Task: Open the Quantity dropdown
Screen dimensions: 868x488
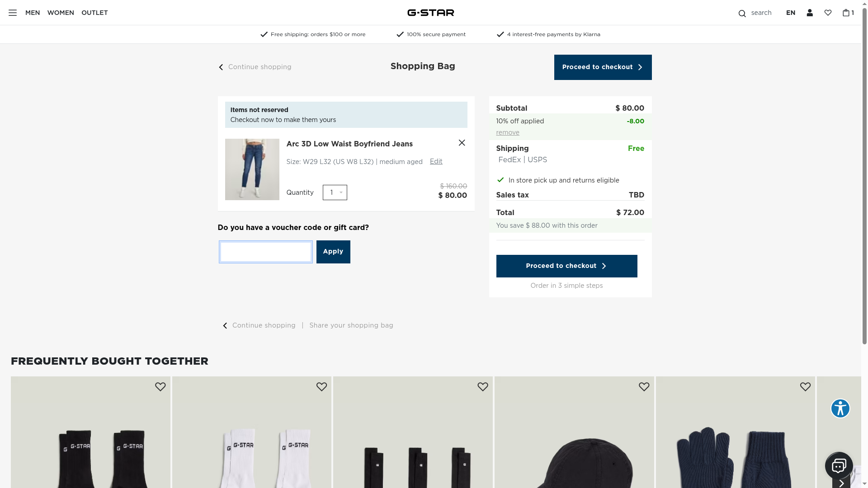Action: (x=335, y=192)
